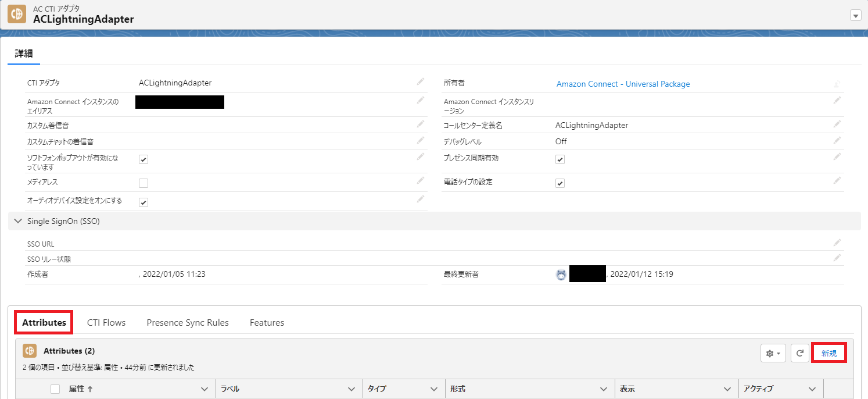This screenshot has height=399, width=868.
Task: Open the 表示 column menu chevron
Action: pos(727,389)
